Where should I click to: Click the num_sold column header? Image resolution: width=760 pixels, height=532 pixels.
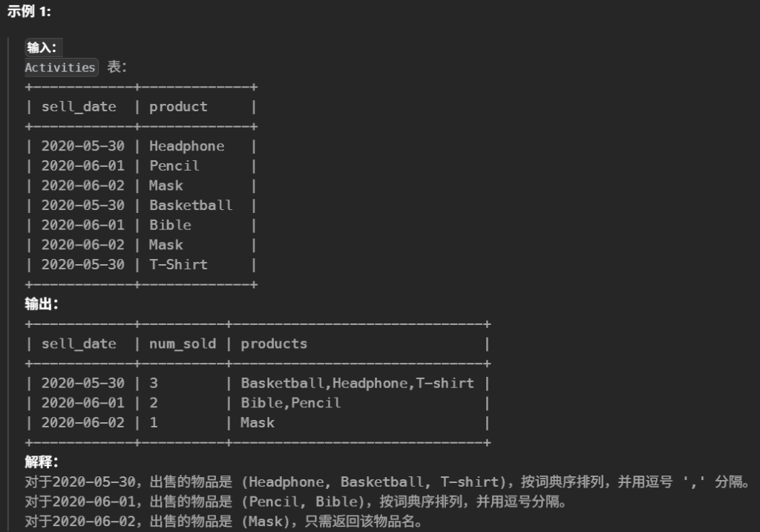point(183,344)
